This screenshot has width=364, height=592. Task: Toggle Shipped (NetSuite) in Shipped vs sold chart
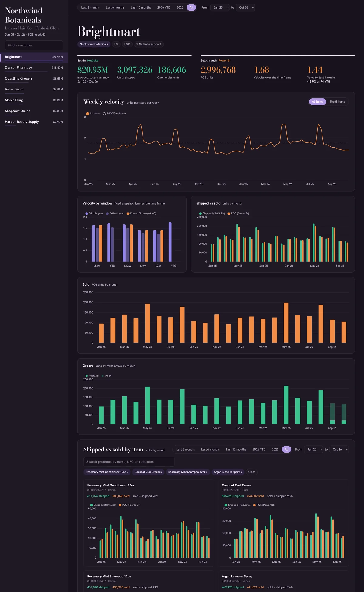(212, 213)
